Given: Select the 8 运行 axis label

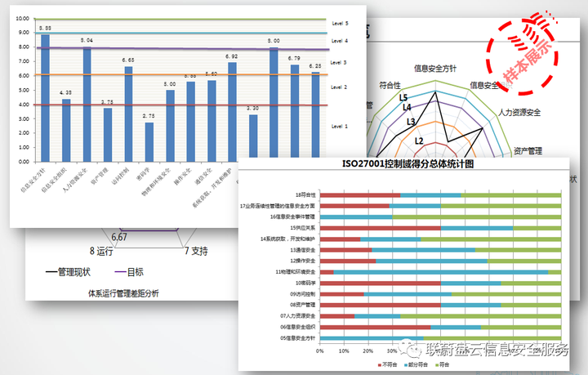Looking at the screenshot, I should 101,251.
